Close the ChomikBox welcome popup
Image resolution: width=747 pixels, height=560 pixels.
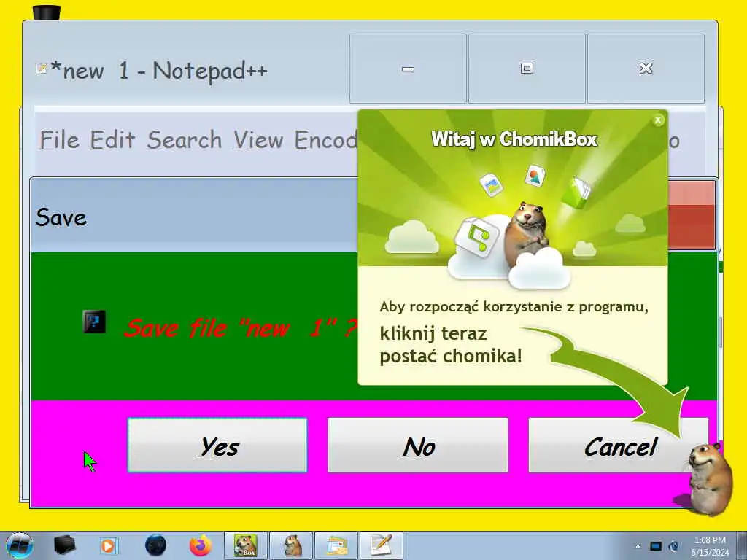[x=658, y=120]
